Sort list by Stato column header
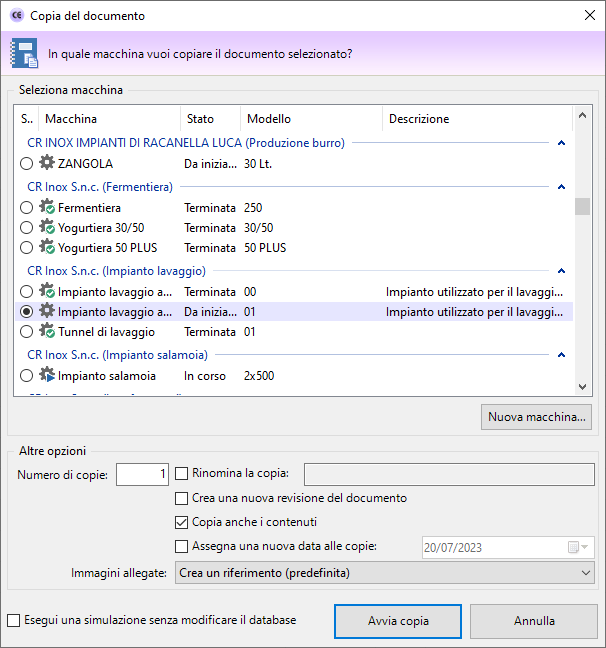This screenshot has width=606, height=648. click(210, 119)
